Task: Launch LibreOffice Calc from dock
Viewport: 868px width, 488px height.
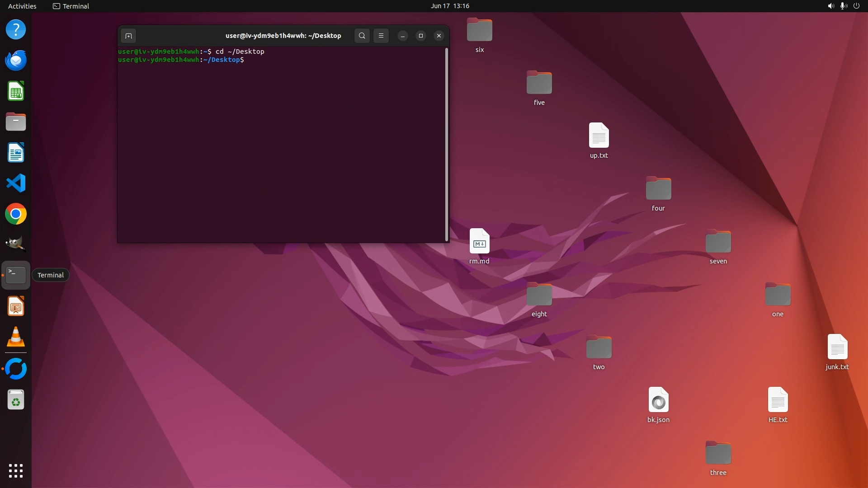Action: click(x=16, y=91)
